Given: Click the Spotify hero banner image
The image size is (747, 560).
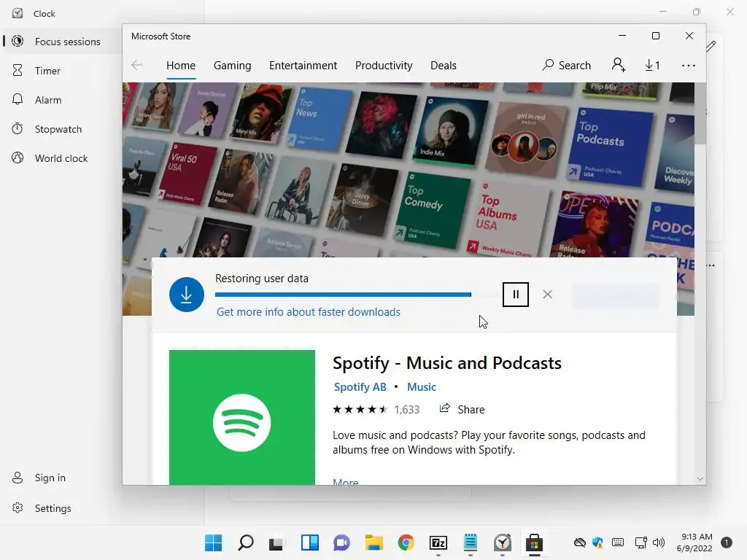Looking at the screenshot, I should (x=409, y=169).
